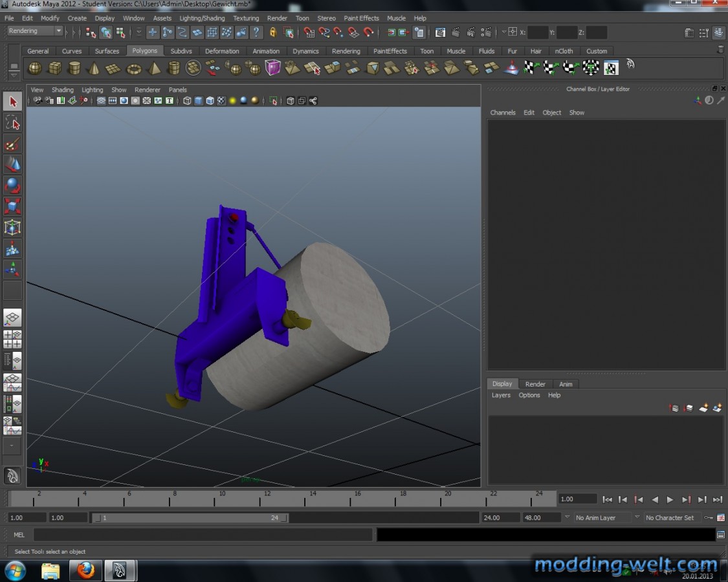This screenshot has width=728, height=582.
Task: Toggle textured display in viewport toolbar
Action: pyautogui.click(x=221, y=101)
